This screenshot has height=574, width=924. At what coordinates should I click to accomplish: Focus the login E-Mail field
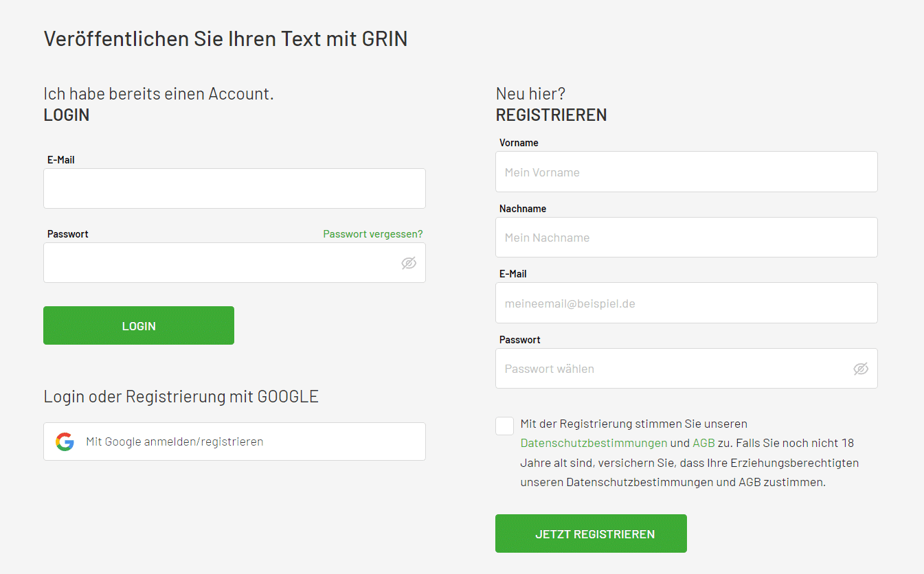click(234, 188)
